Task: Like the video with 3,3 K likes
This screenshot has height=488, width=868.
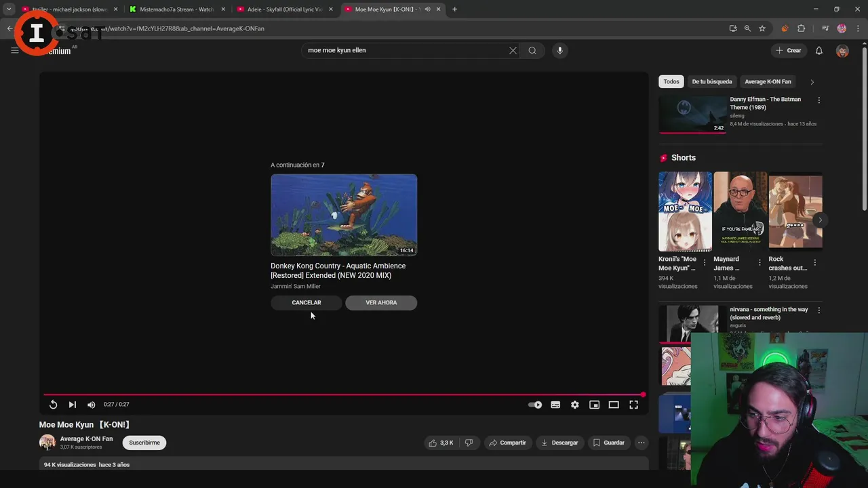Action: [x=440, y=443]
